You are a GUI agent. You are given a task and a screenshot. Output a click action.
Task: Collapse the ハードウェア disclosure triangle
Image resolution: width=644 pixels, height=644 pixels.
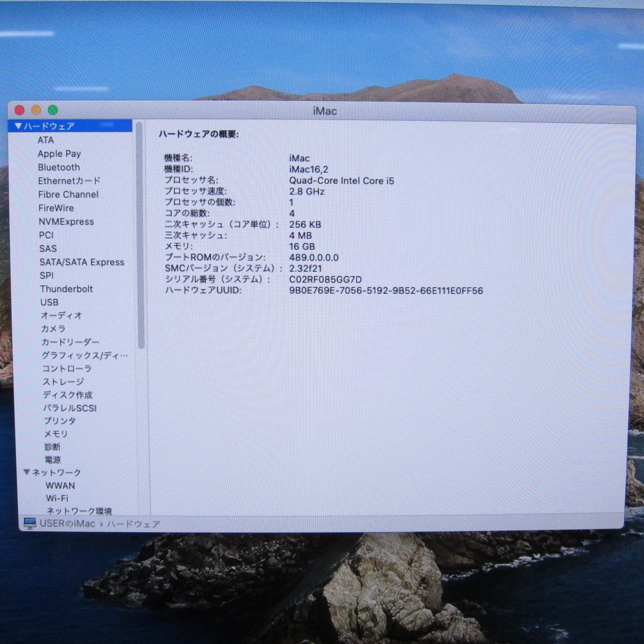click(x=19, y=126)
